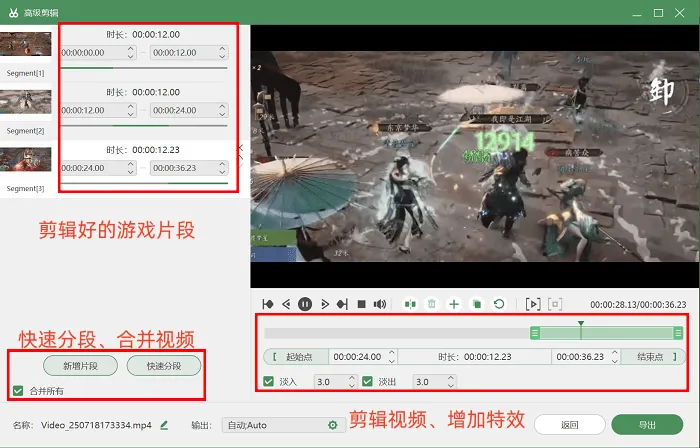The image size is (700, 448).
Task: Reset edits with the circular arrow icon
Action: click(x=499, y=304)
